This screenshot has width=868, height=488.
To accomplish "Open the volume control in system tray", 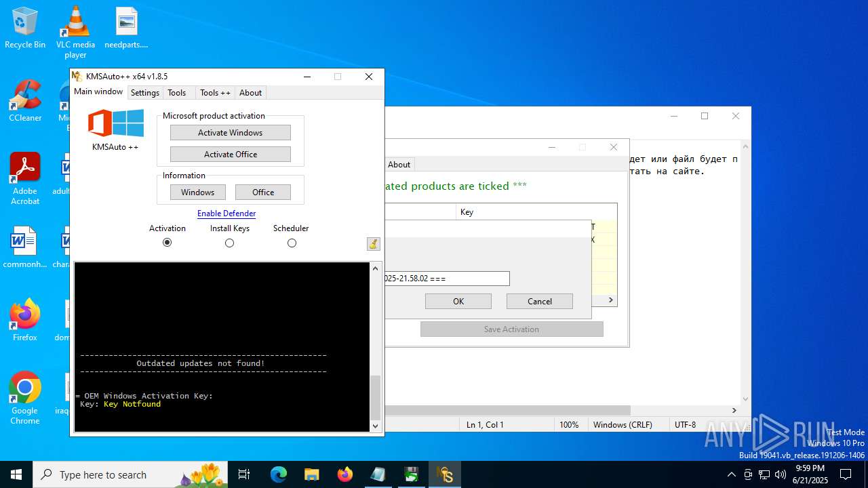I will 781,474.
